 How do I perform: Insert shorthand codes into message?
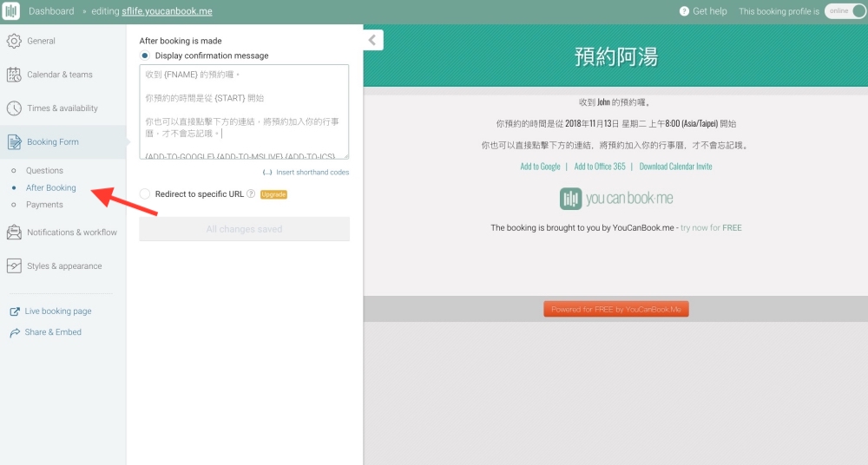click(312, 173)
